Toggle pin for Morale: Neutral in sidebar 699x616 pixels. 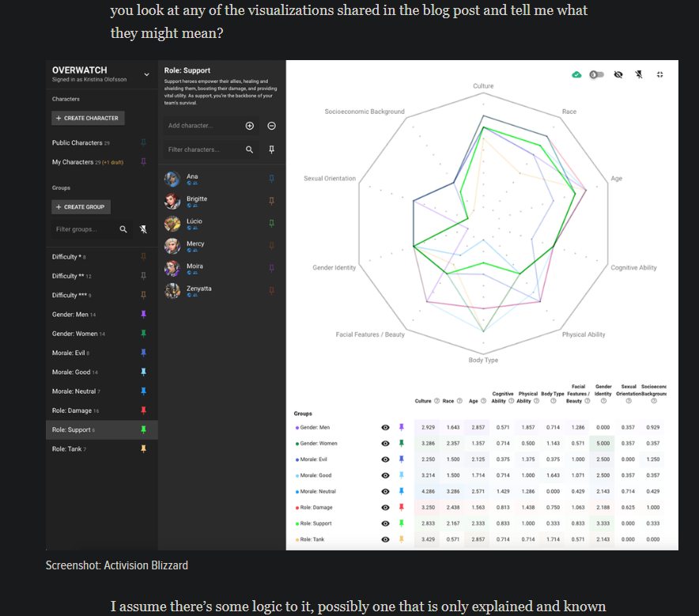144,391
